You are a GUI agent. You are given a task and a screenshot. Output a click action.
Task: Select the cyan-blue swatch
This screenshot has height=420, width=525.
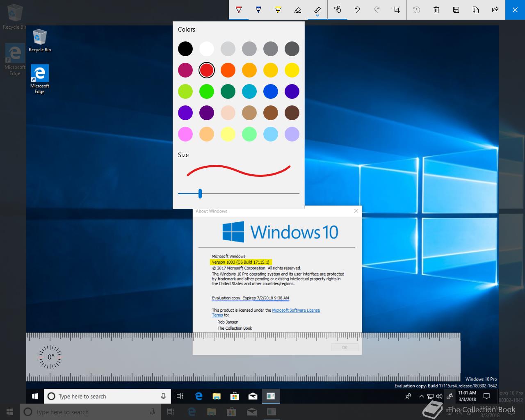point(249,91)
